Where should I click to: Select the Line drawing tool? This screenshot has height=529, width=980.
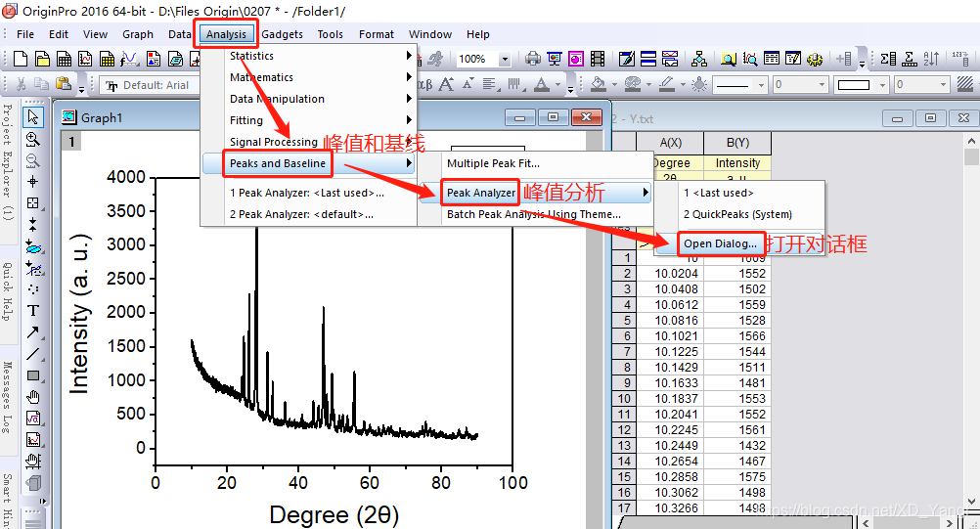[x=33, y=354]
